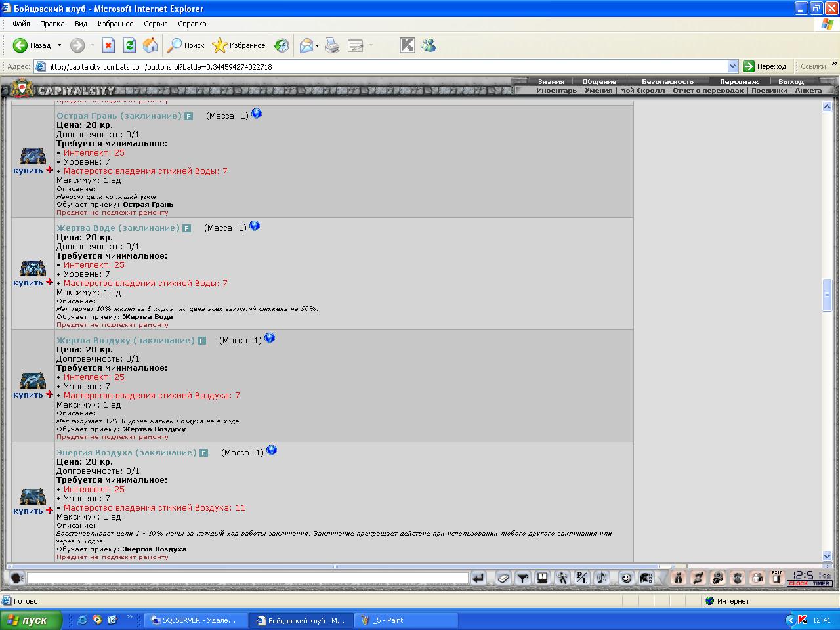Toggle TIMER mode in bottom bar
The height and width of the screenshot is (630, 840).
pyautogui.click(x=822, y=583)
